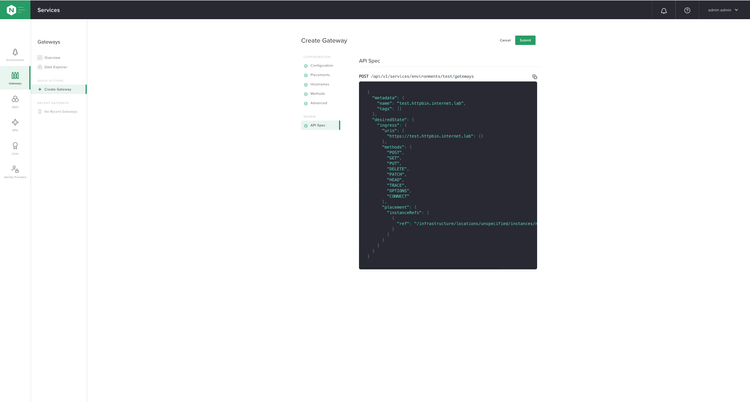The image size is (750, 402).
Task: Open the notifications bell in header
Action: pos(663,10)
